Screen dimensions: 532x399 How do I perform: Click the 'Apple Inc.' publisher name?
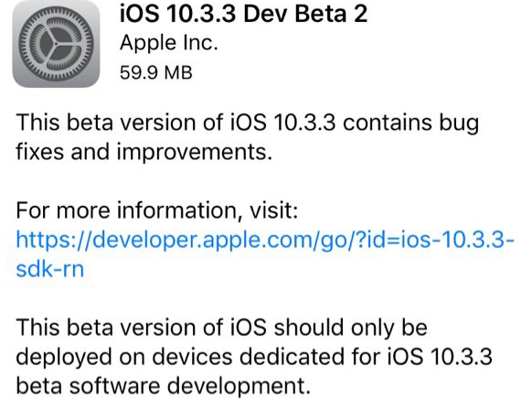pos(168,43)
